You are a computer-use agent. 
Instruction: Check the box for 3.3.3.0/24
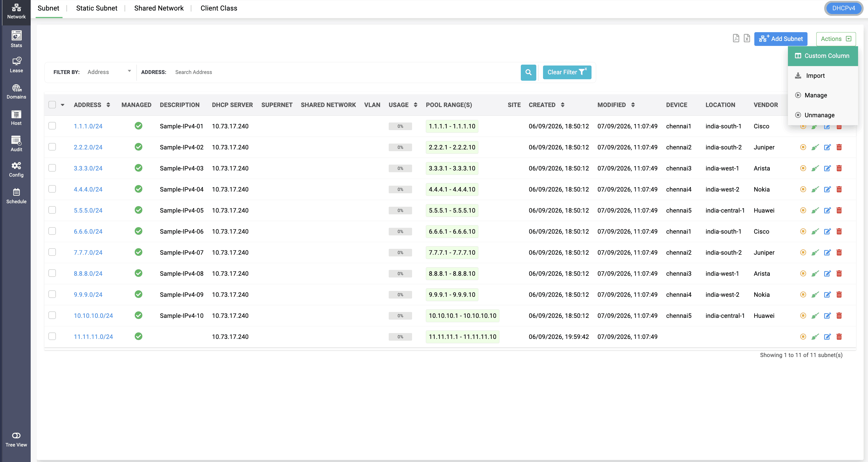pyautogui.click(x=52, y=168)
